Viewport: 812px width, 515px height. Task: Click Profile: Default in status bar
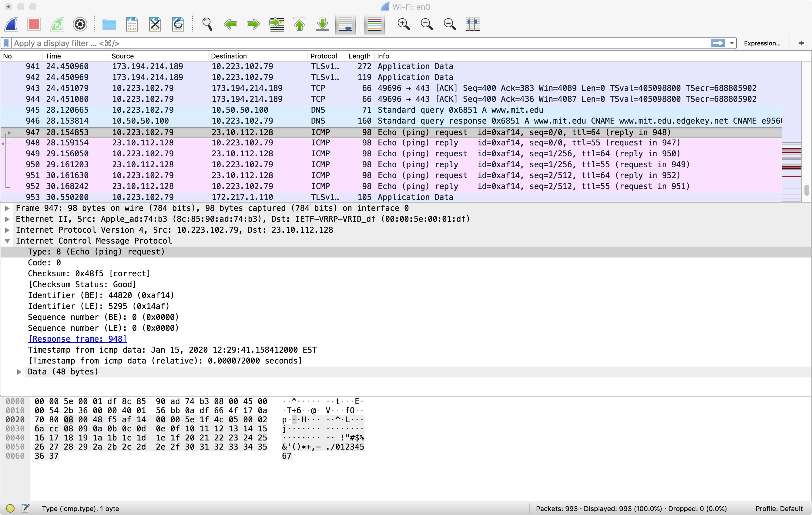coord(779,509)
